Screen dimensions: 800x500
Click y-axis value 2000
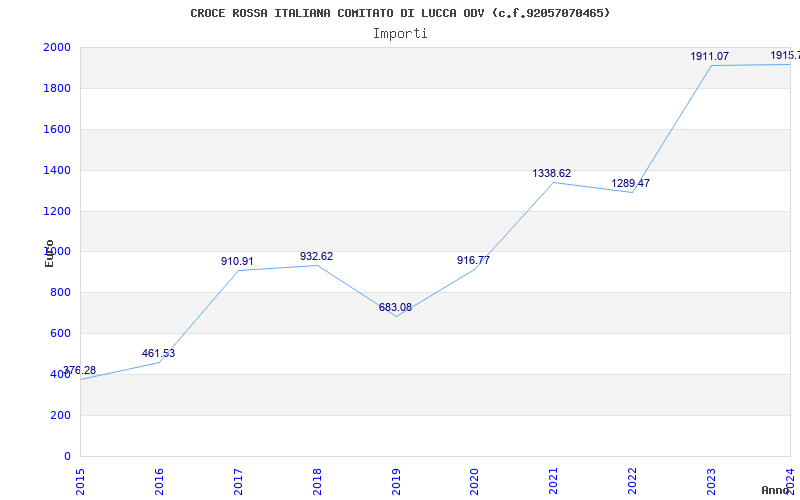click(x=57, y=47)
